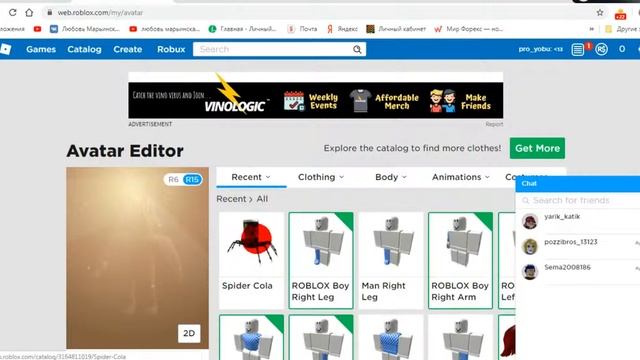Click the Spider Cola item name
The image size is (640, 360).
pyautogui.click(x=247, y=286)
